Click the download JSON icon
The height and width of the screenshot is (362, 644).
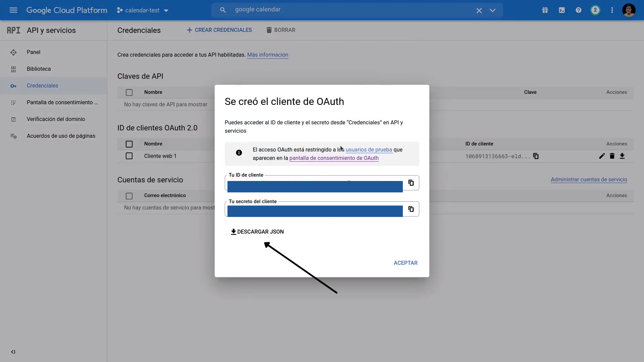coord(233,232)
